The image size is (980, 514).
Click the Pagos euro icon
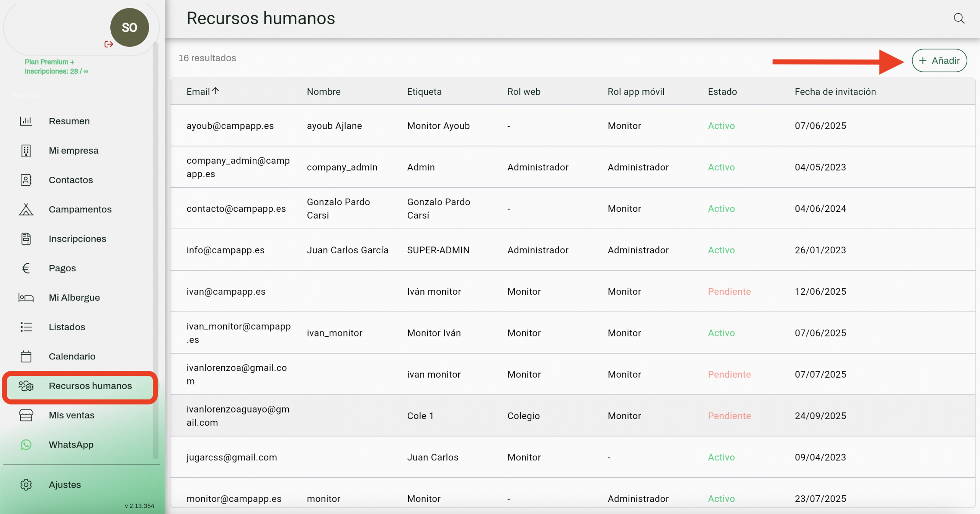26,268
